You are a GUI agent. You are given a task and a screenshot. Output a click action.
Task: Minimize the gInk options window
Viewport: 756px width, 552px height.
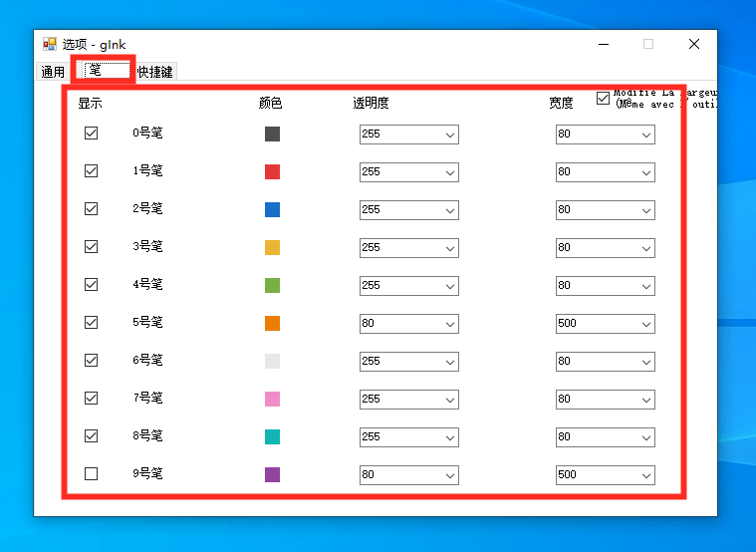click(604, 45)
